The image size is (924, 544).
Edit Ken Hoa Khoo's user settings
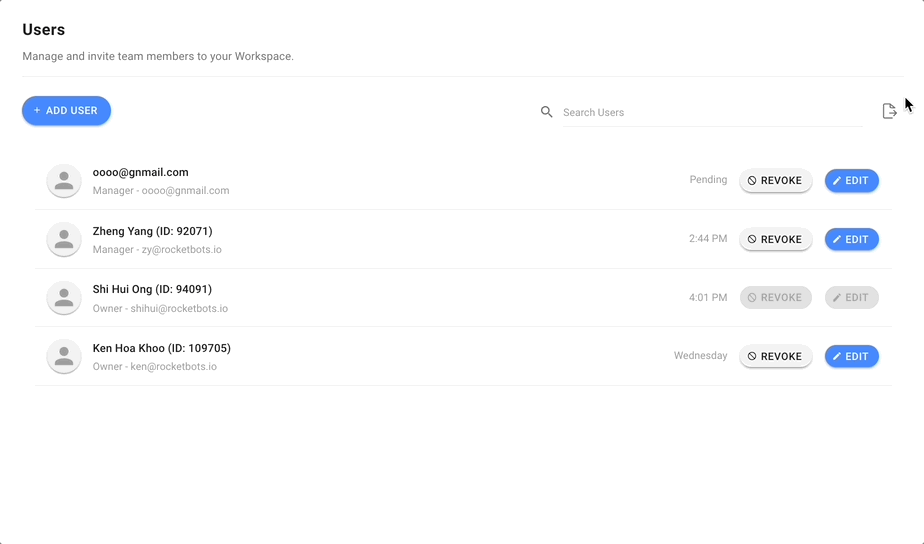click(x=852, y=356)
